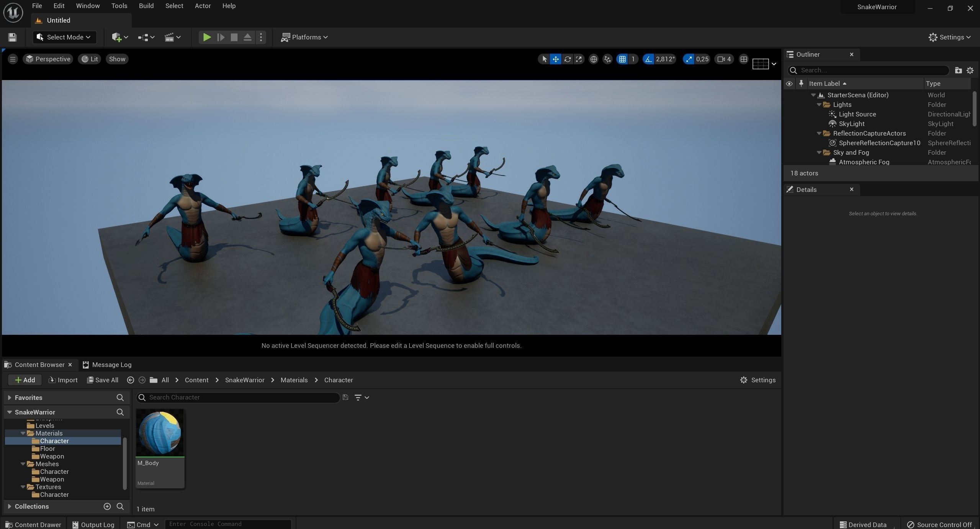980x529 pixels.
Task: Open the Platforms dropdown
Action: 304,37
